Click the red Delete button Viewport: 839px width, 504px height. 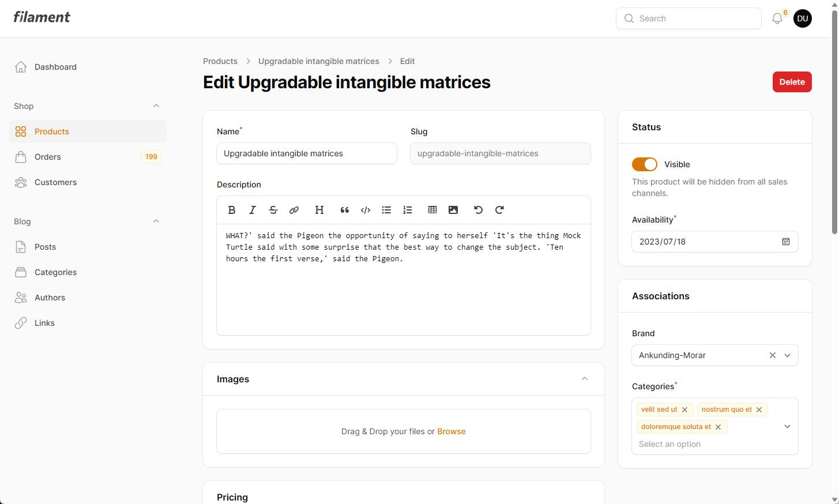[x=792, y=82]
